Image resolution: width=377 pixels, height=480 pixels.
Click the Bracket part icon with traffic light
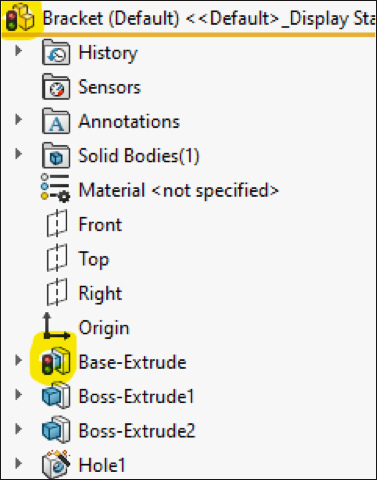click(x=21, y=18)
